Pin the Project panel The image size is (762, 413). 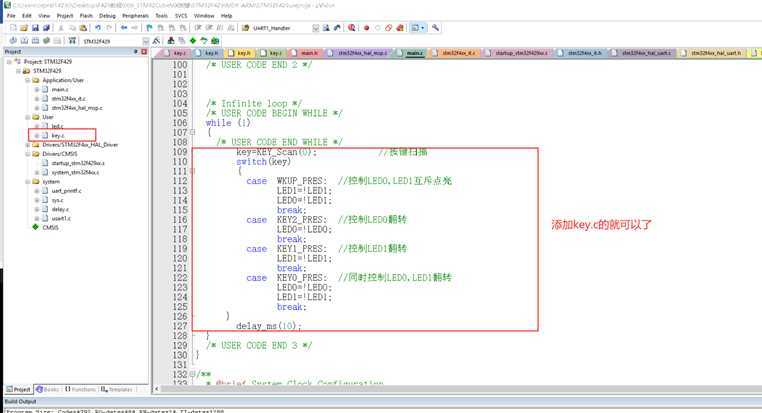tap(136, 52)
